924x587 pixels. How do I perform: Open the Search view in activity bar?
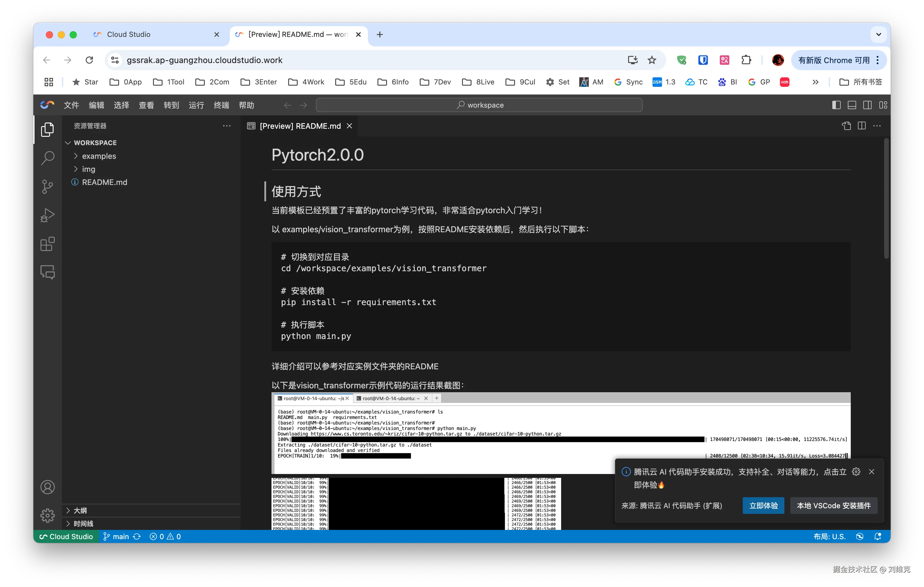pos(47,158)
